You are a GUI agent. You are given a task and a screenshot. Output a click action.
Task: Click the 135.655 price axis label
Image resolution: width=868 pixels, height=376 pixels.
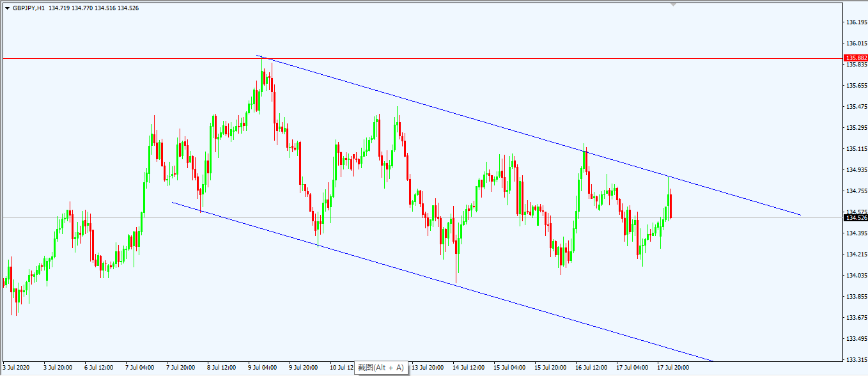856,86
